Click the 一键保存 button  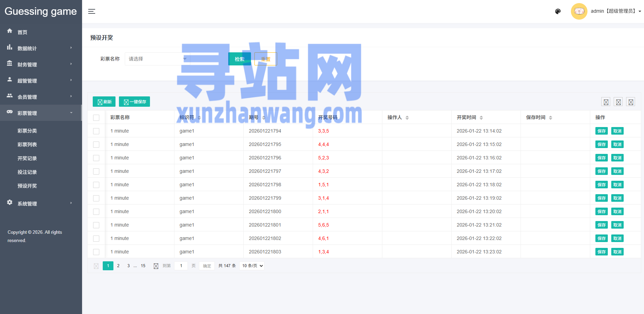pyautogui.click(x=134, y=102)
